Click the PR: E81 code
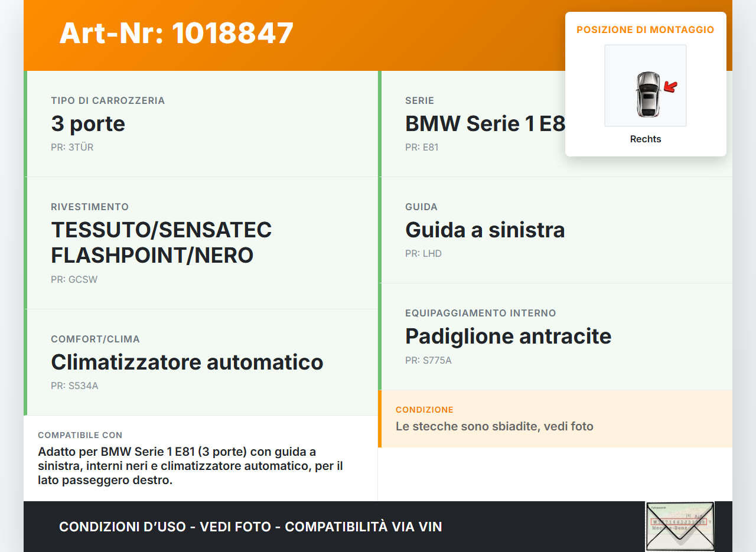 click(x=422, y=148)
